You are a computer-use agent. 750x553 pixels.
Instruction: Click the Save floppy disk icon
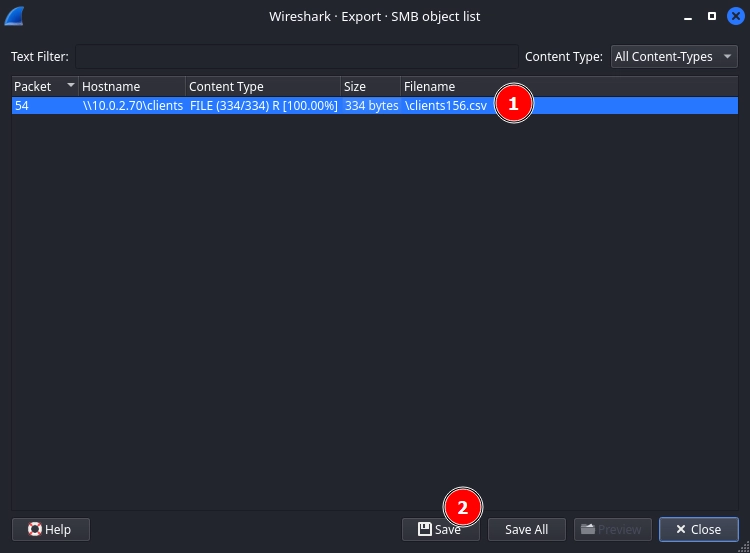click(425, 529)
